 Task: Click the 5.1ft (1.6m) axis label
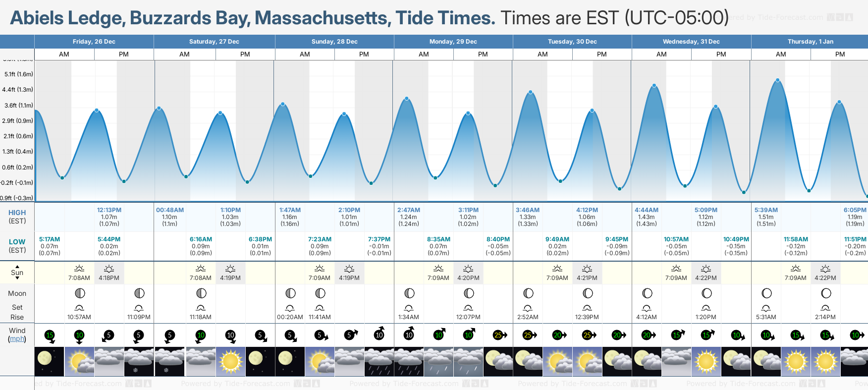click(18, 74)
